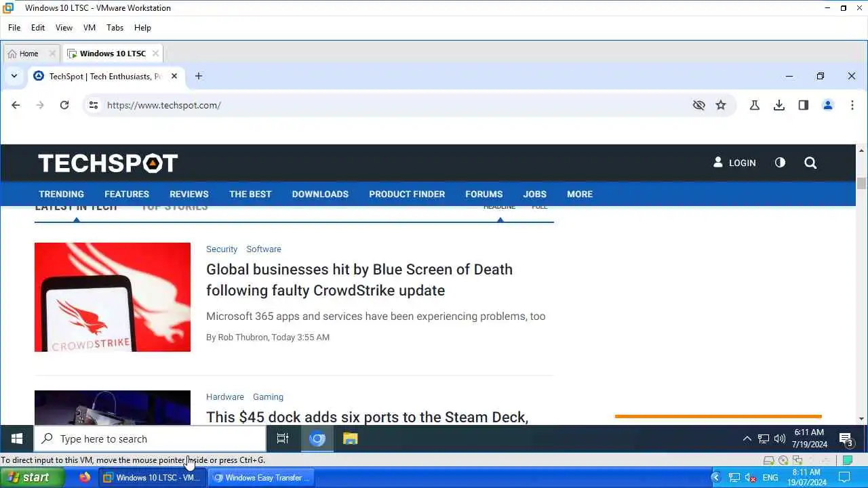The image size is (868, 488).
Task: Open the DOWNLOADS nav item
Action: (320, 194)
